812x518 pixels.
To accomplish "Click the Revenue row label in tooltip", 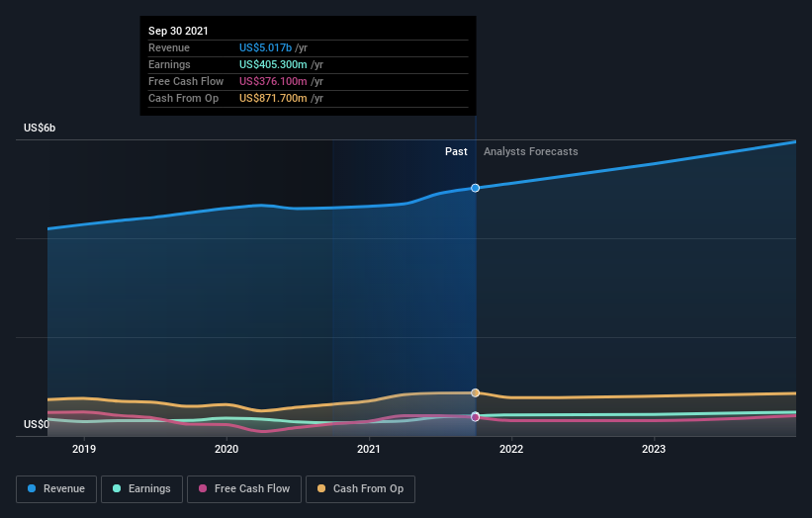I will tap(169, 47).
